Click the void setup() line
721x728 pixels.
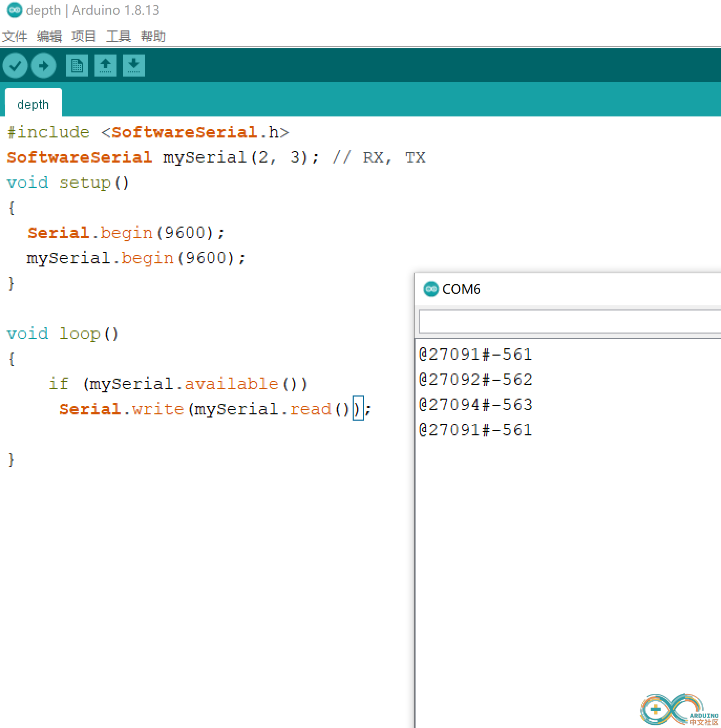[x=68, y=183]
